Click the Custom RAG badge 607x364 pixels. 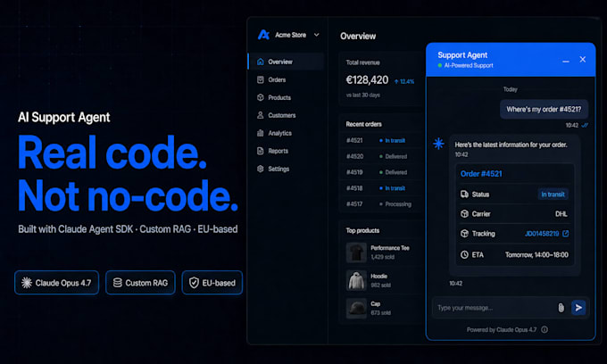[x=140, y=283]
